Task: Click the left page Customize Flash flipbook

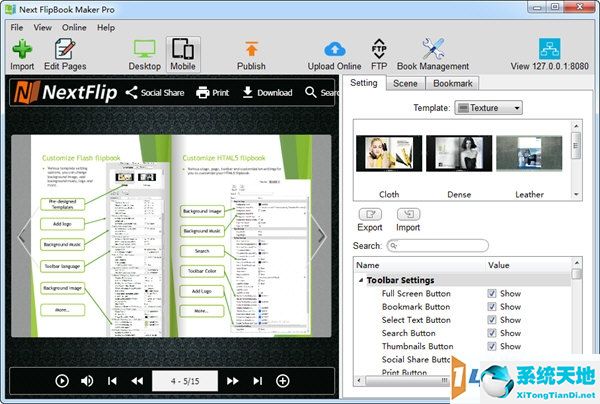Action: tap(101, 236)
